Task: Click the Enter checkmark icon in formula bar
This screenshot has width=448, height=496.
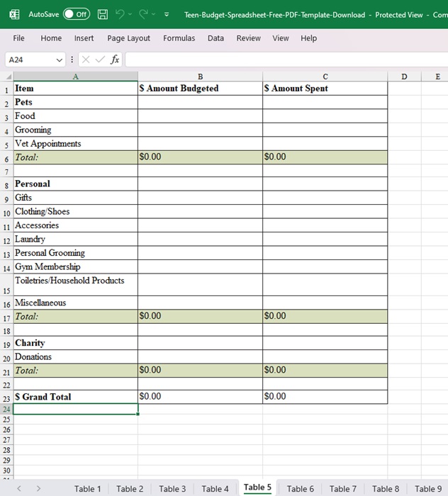Action: (x=100, y=60)
